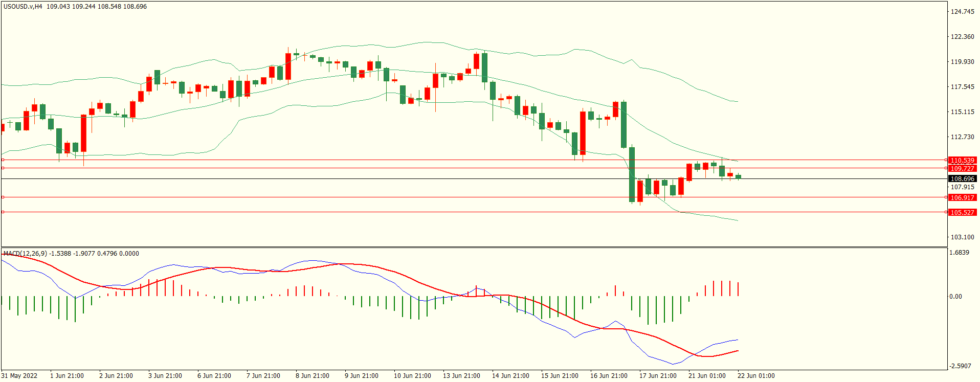Select the 106.917 support level label

coord(962,198)
